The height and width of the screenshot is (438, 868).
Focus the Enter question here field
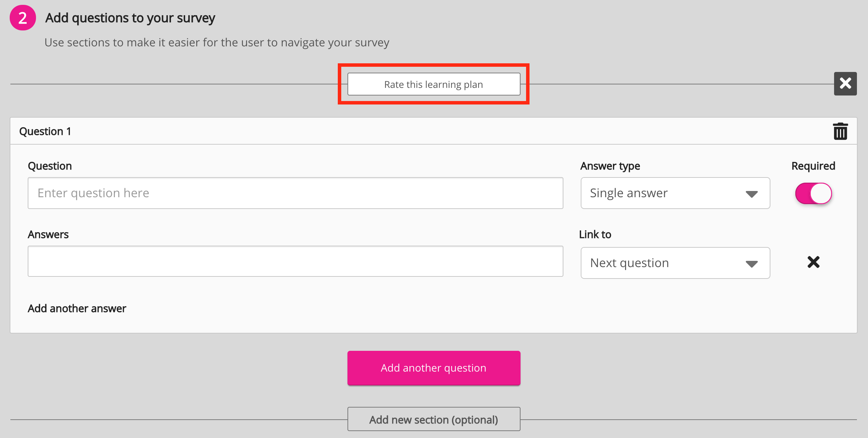[x=295, y=193]
